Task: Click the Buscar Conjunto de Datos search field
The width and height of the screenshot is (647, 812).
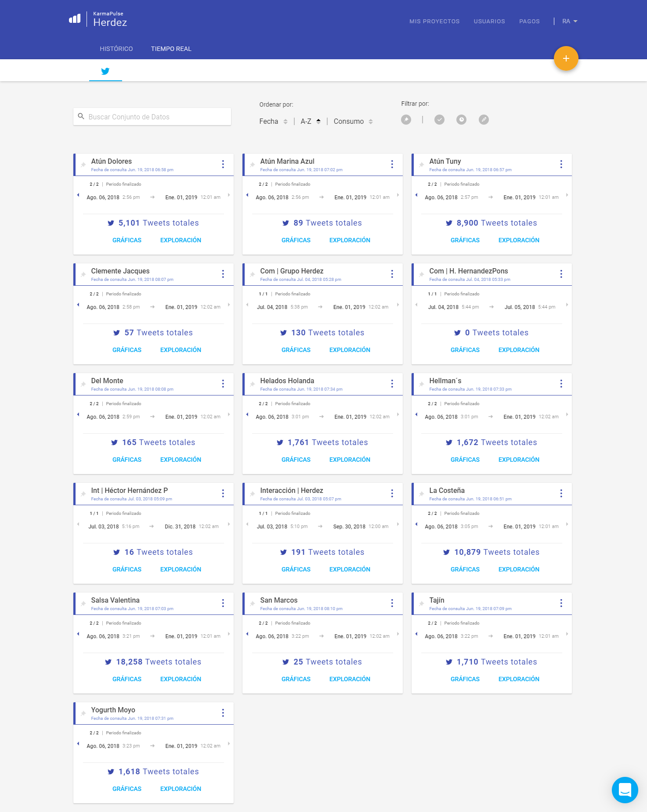Action: point(152,117)
